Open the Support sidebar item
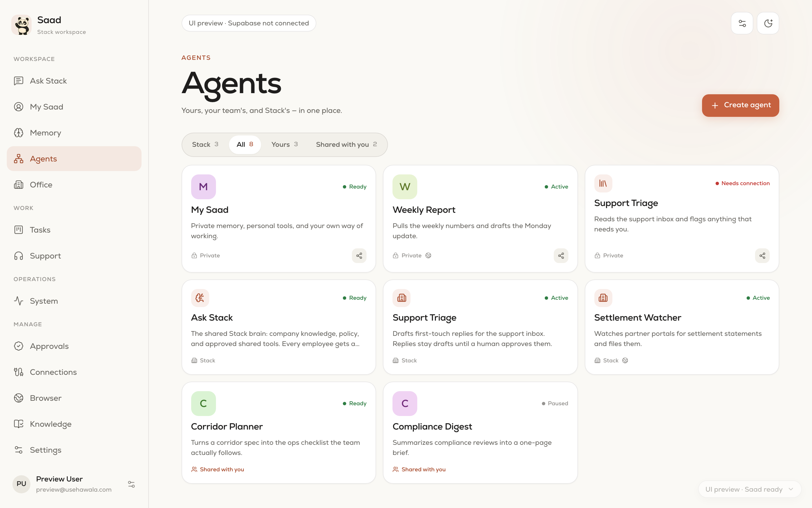812x508 pixels. (x=74, y=256)
